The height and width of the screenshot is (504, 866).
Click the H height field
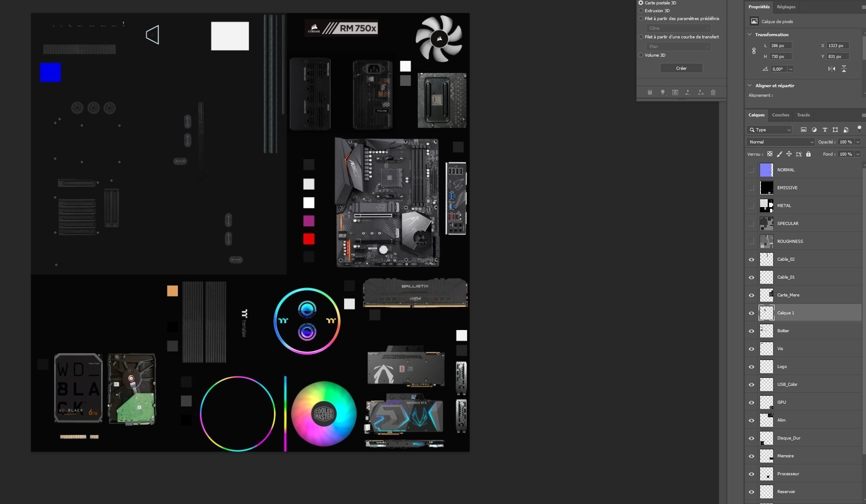[x=781, y=56]
